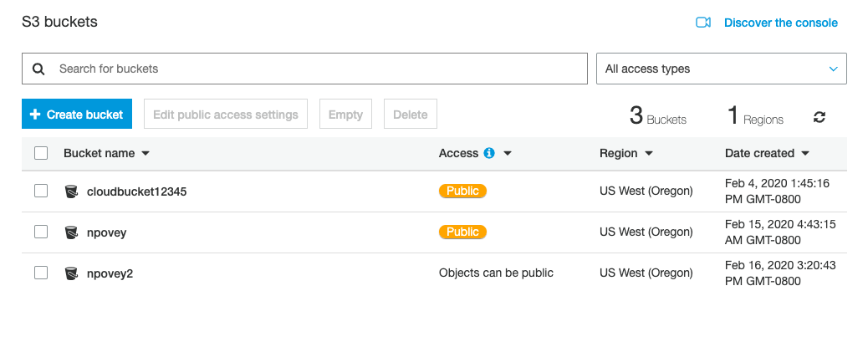Click the Delete button
The height and width of the screenshot is (342, 868).
411,114
